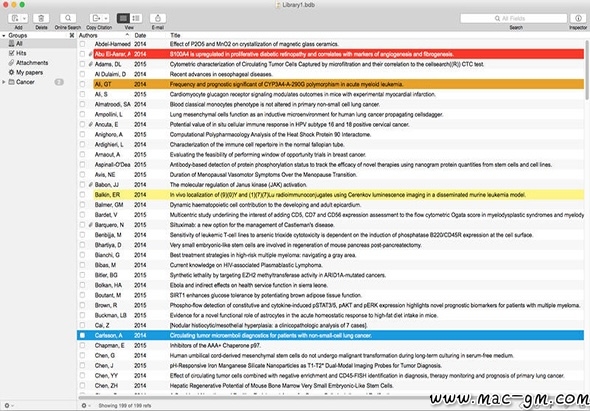
Task: Click the Cancer group count badge
Action: [59, 82]
